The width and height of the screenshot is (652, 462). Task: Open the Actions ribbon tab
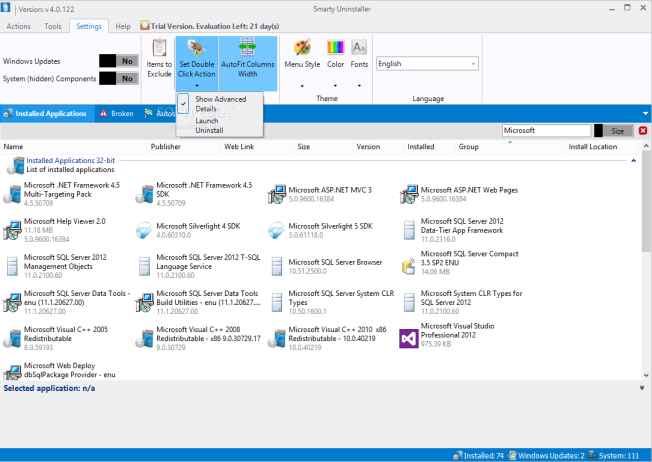(x=20, y=26)
